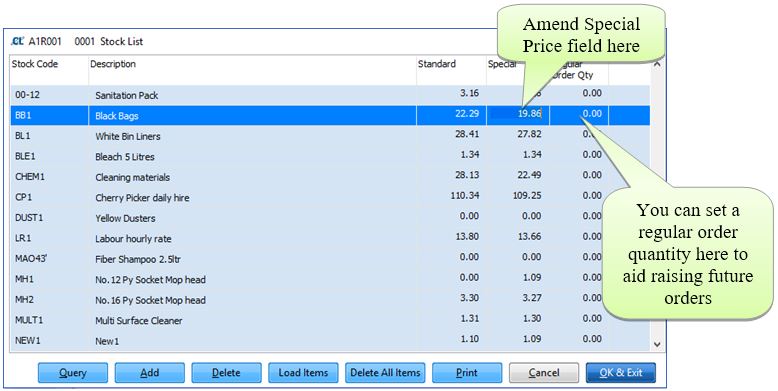Click the Labour hourly rate description

tap(133, 239)
